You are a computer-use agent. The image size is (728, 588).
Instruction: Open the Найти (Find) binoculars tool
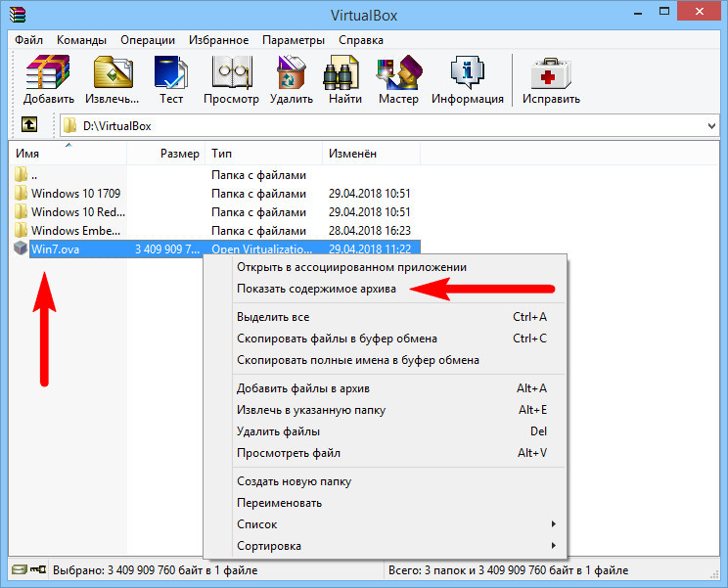[341, 72]
